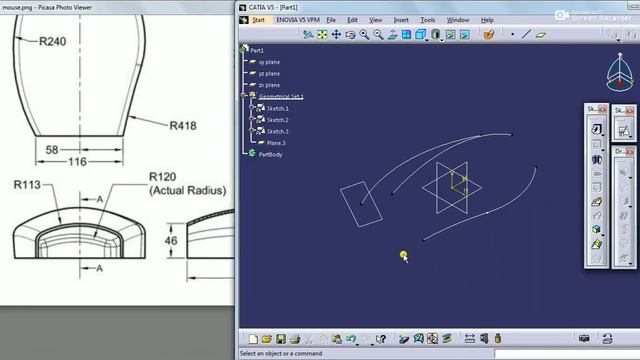The height and width of the screenshot is (360, 640).
Task: Click the Paste icon in bottom toolbar
Action: (337, 339)
